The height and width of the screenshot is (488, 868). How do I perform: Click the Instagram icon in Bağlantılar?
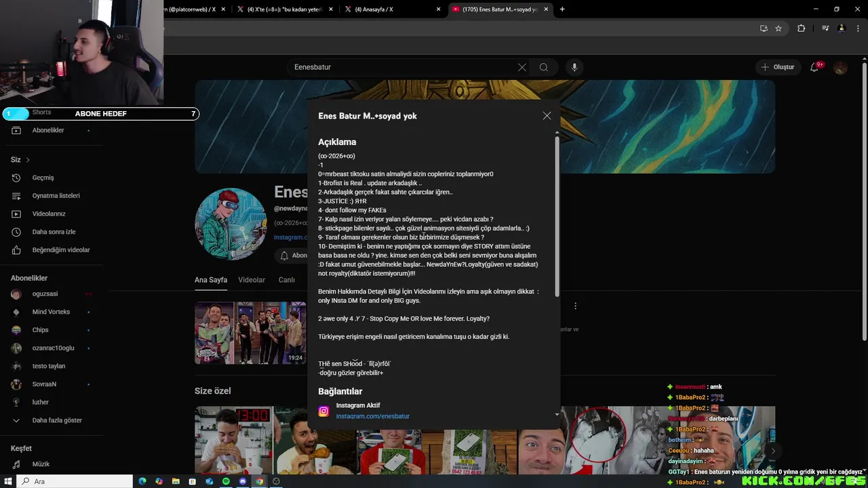click(323, 411)
